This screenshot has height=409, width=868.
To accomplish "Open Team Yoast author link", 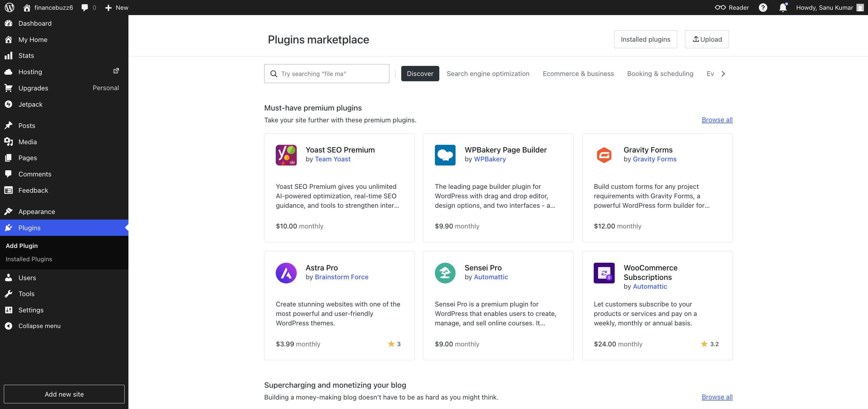I will click(332, 159).
